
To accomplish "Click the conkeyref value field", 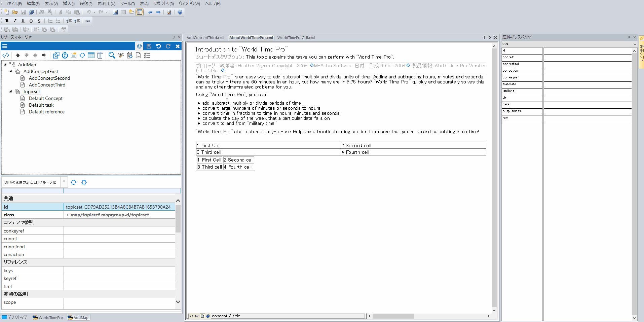I will click(119, 231).
